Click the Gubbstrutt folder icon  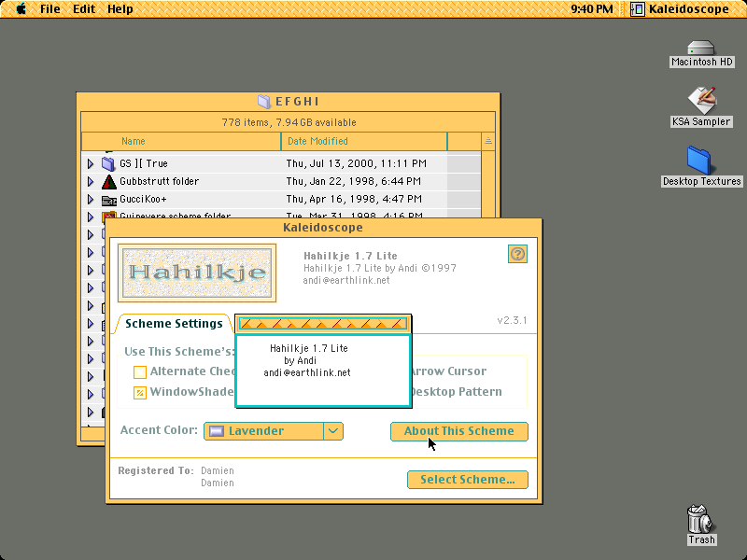coord(108,181)
